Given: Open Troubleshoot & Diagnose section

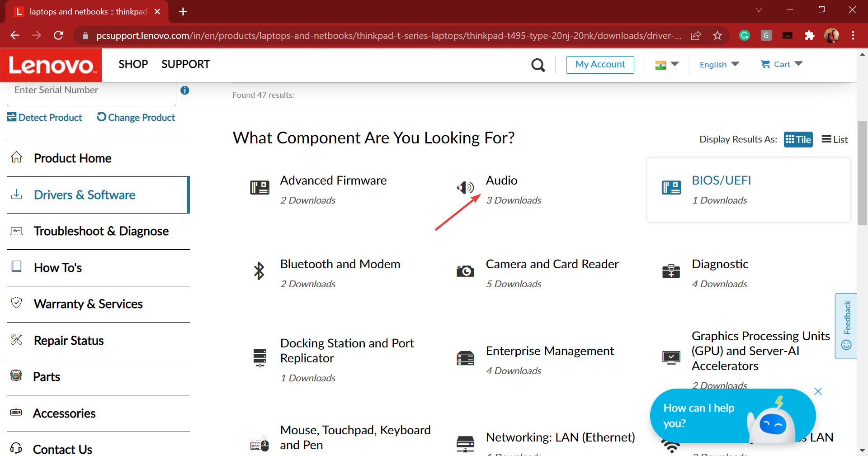Looking at the screenshot, I should click(98, 231).
